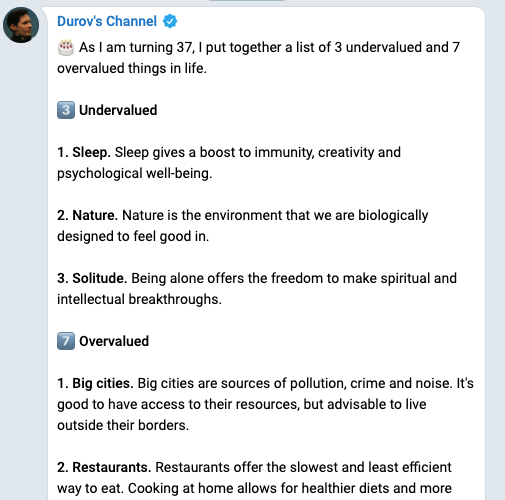Click the bold word Solitude
The image size is (505, 500).
(100, 278)
